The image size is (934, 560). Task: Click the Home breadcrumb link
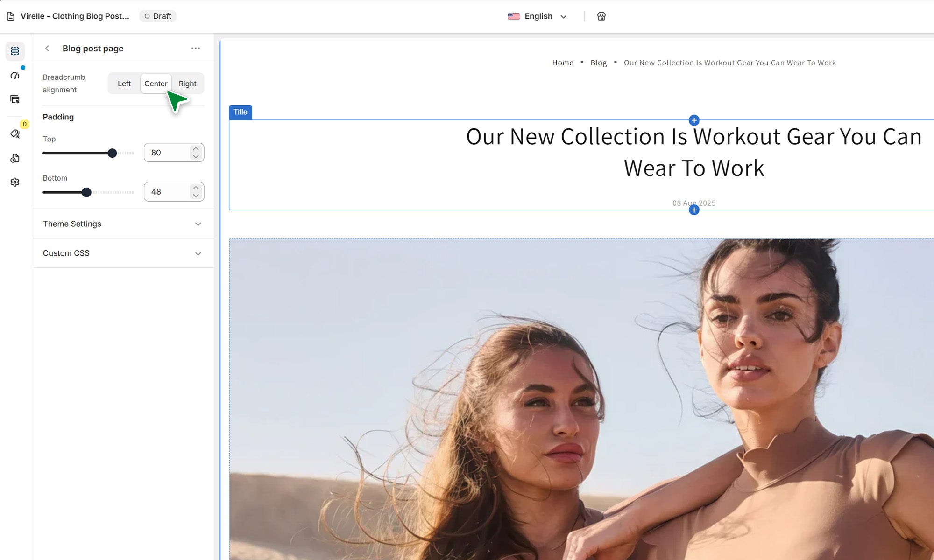(x=562, y=63)
